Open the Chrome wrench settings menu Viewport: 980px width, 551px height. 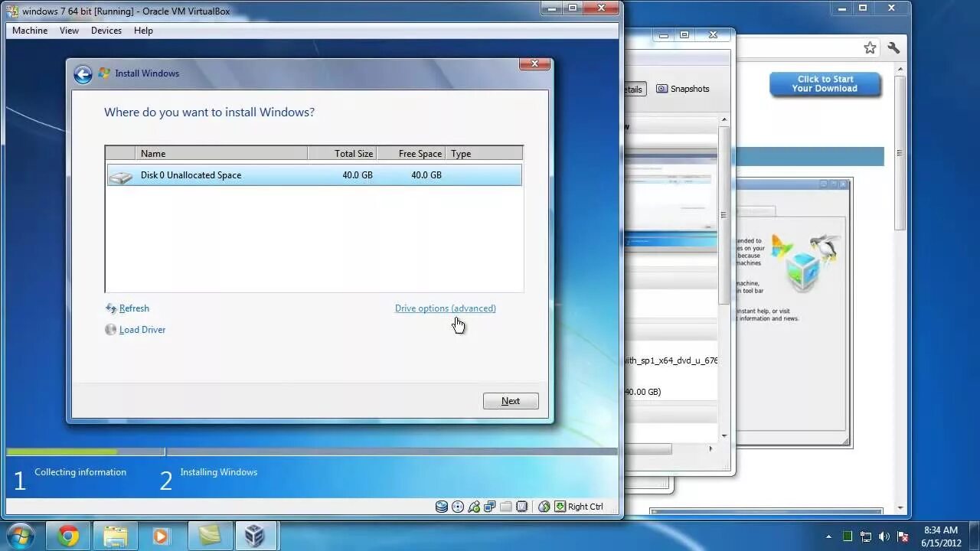893,48
